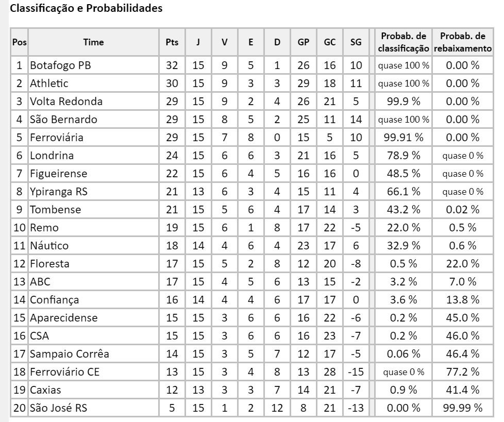
Task: Select Figueirense's 48.5 % classification cell
Action: point(404,174)
